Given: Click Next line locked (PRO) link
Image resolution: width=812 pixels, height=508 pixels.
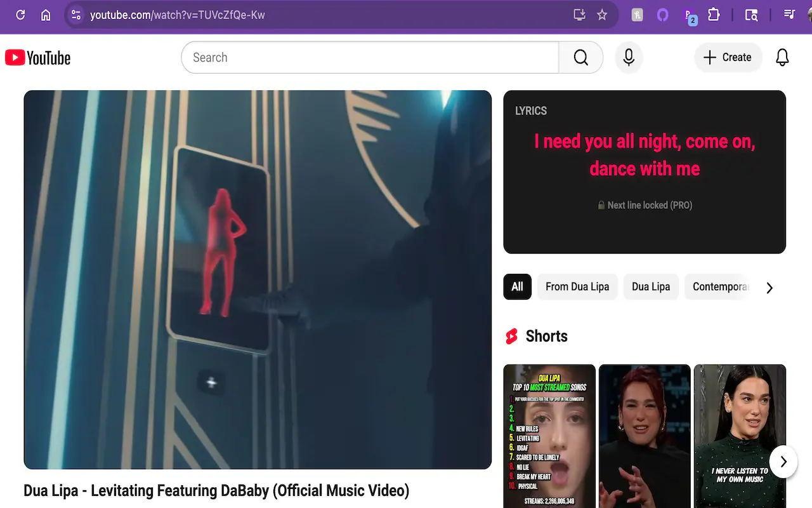Looking at the screenshot, I should 645,205.
